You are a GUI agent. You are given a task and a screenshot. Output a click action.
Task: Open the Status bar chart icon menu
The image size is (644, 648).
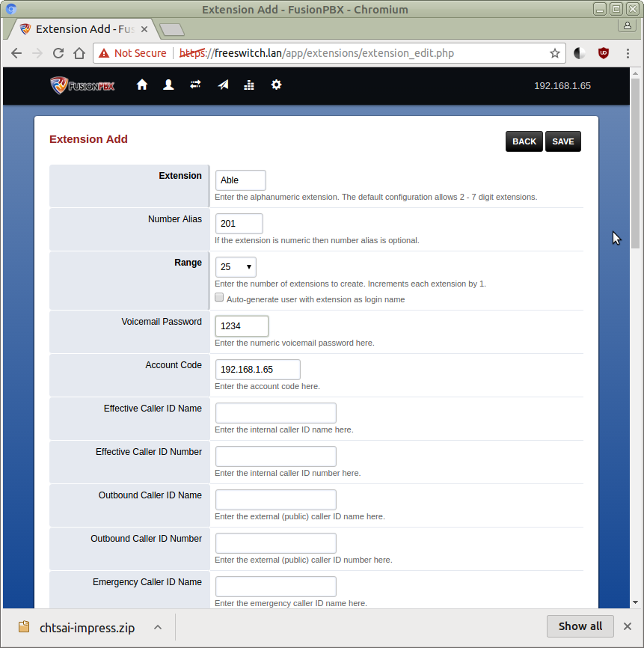coord(249,85)
